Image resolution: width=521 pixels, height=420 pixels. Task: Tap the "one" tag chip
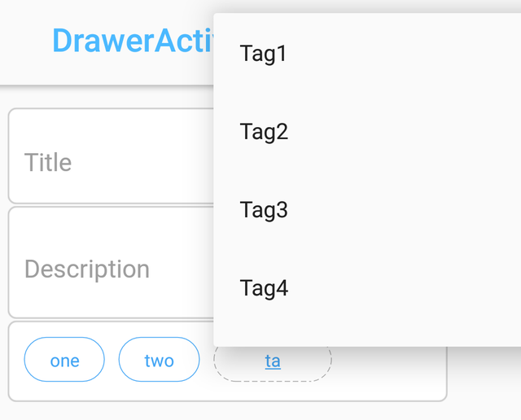click(64, 360)
